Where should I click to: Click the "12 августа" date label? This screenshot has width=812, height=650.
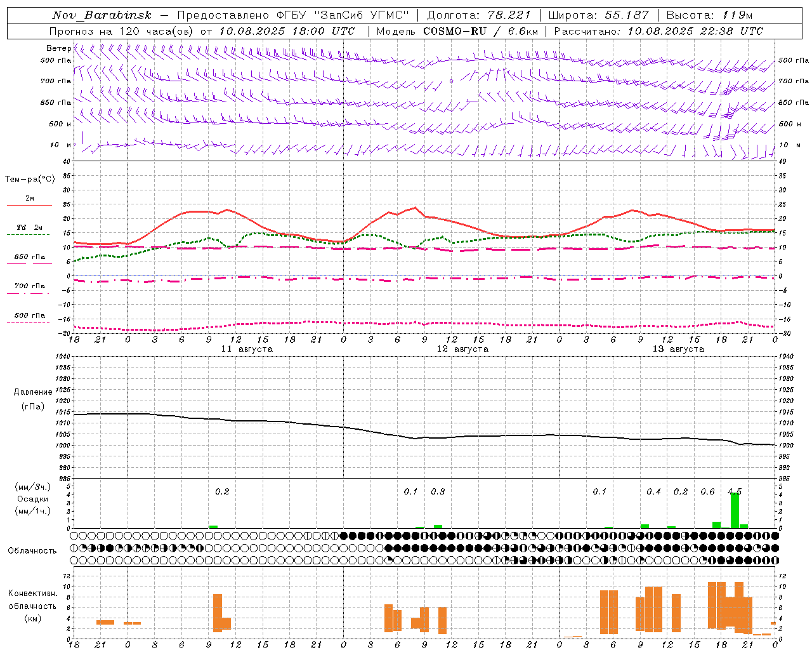[462, 349]
